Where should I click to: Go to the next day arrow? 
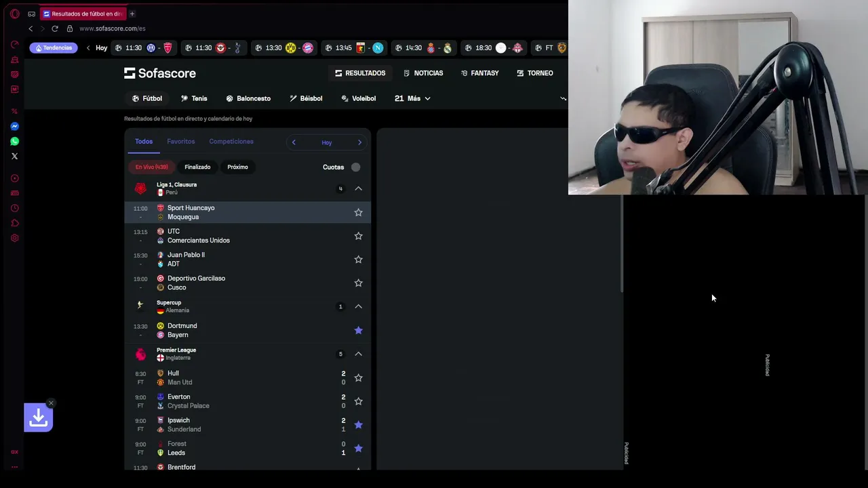point(359,142)
